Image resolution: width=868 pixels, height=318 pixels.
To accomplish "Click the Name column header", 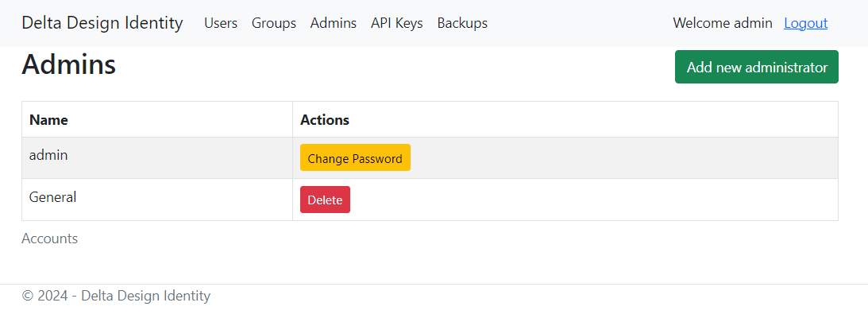I will [x=48, y=120].
